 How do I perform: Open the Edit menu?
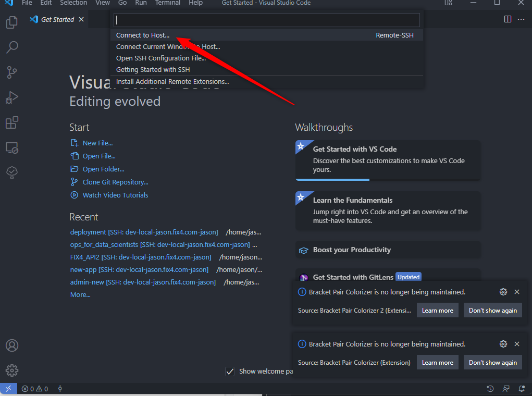46,3
